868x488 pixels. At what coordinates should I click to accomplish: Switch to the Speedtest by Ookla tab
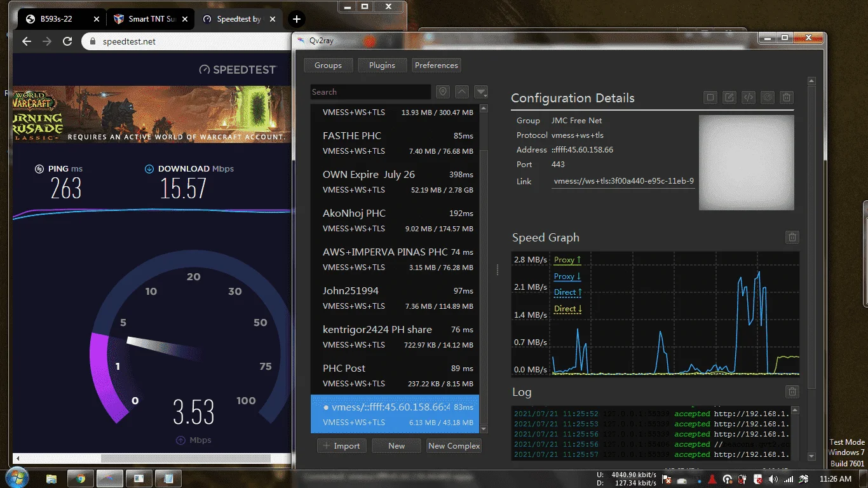238,19
